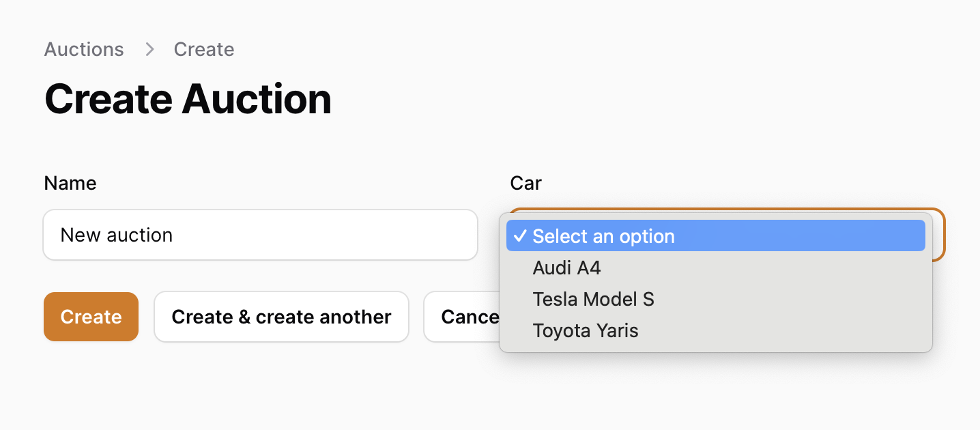Click Create & create another button
The width and height of the screenshot is (980, 430).
[x=281, y=317]
